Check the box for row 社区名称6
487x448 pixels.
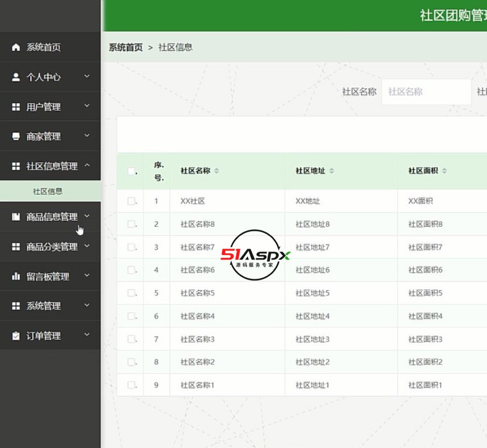tap(132, 270)
